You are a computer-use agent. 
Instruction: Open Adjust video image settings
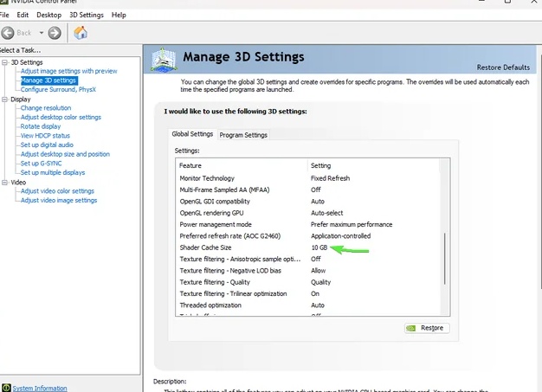pos(59,200)
